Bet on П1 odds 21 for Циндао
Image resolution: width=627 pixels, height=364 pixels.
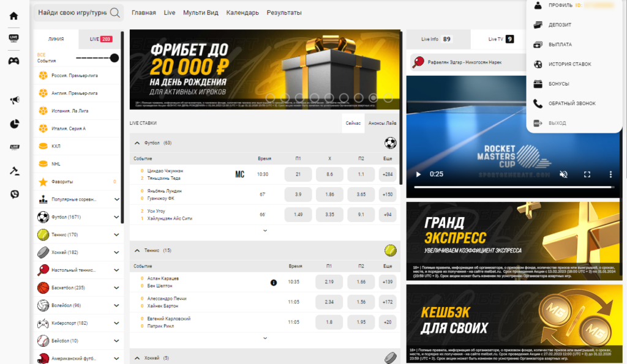[298, 174]
